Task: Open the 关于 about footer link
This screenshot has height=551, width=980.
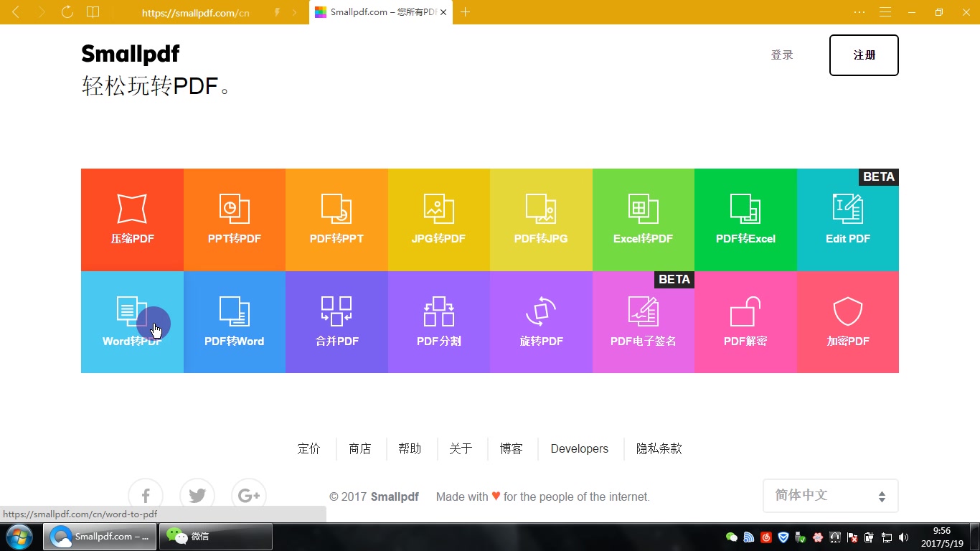Action: (x=461, y=448)
